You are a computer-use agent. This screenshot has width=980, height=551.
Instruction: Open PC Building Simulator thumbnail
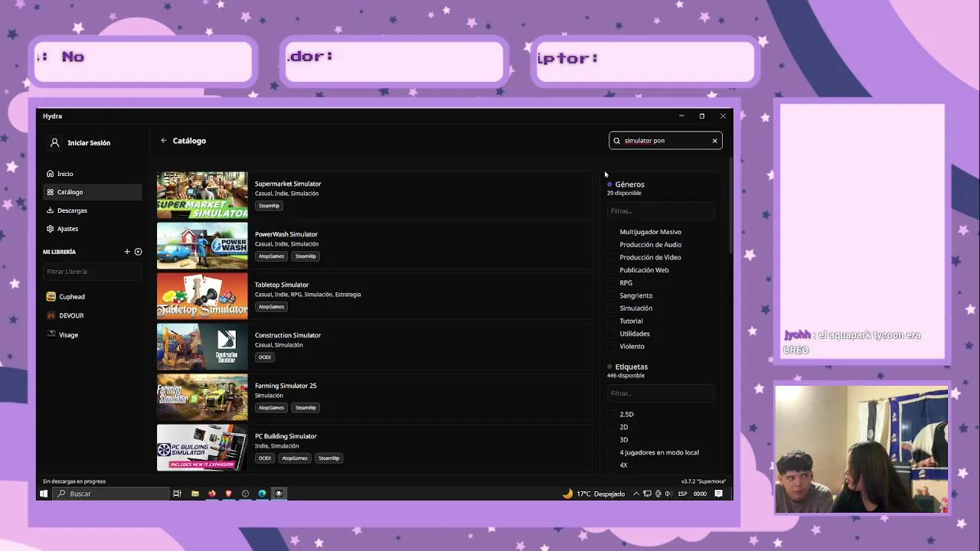[x=202, y=448]
